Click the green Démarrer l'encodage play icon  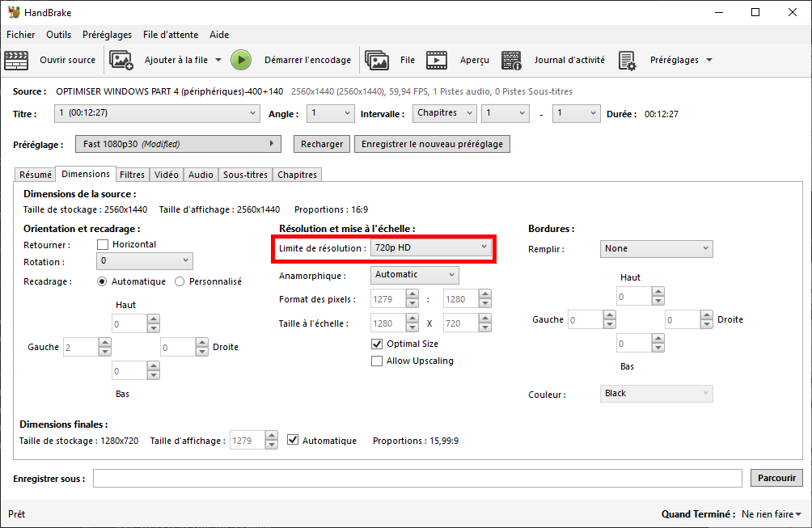point(241,60)
